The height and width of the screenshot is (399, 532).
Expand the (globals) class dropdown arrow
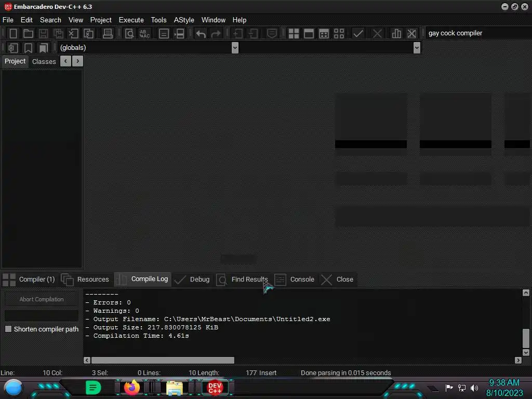pos(235,47)
